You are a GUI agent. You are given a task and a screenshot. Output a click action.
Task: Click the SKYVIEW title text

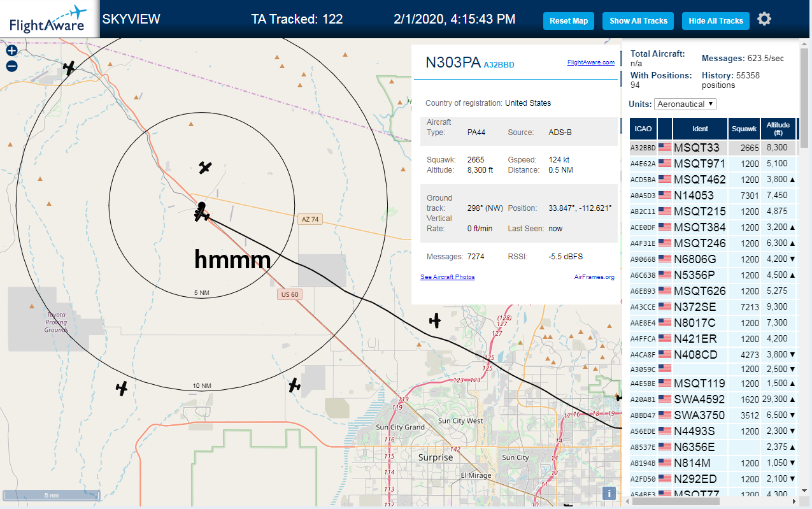[131, 19]
